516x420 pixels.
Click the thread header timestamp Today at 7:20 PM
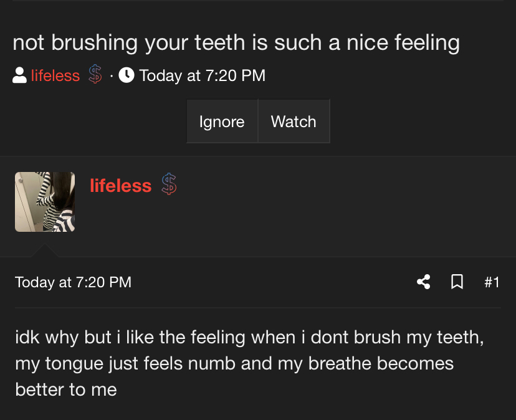203,76
